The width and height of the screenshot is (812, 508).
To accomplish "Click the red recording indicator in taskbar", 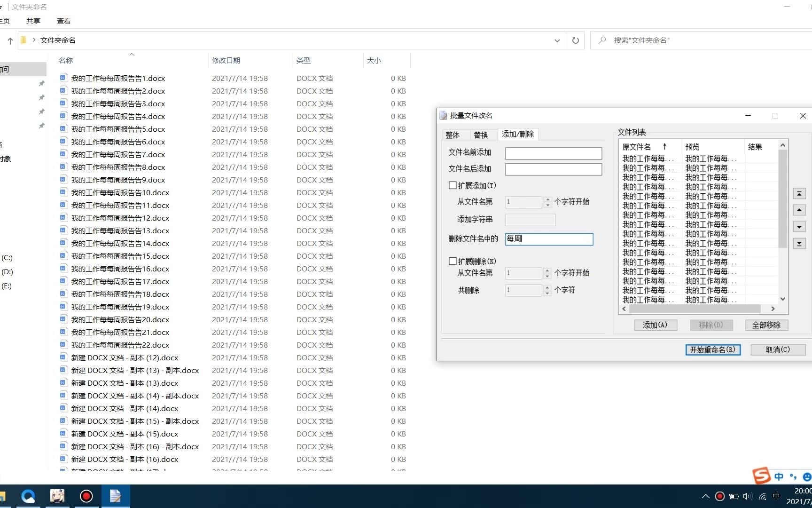I will click(x=720, y=496).
